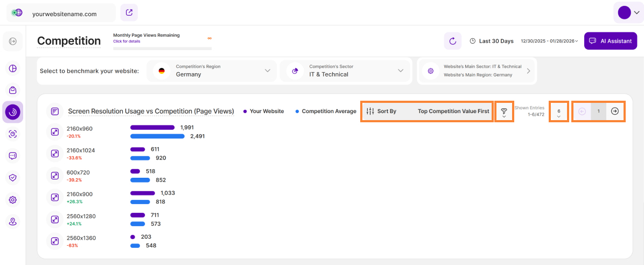644x265 pixels.
Task: Open the shopping bag sidebar icon
Action: [13, 90]
